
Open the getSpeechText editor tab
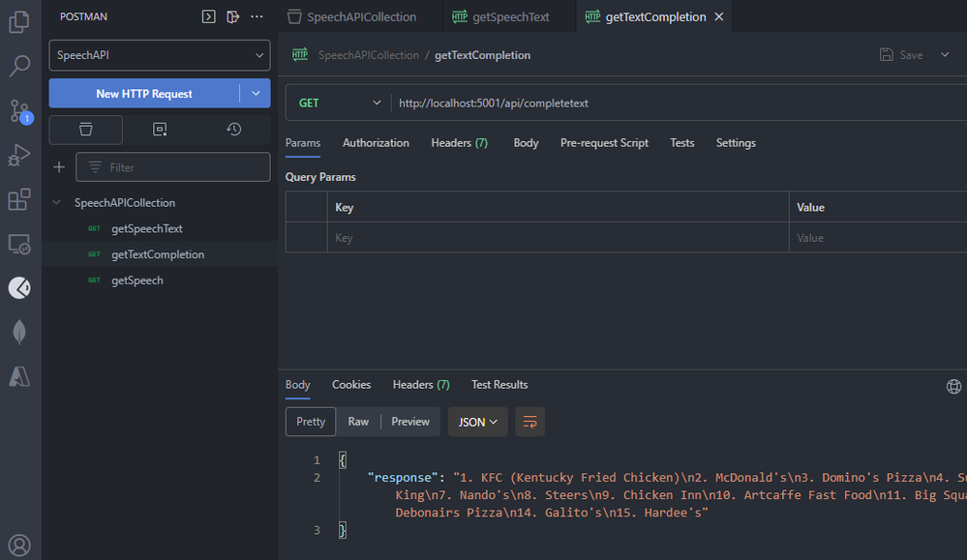510,17
